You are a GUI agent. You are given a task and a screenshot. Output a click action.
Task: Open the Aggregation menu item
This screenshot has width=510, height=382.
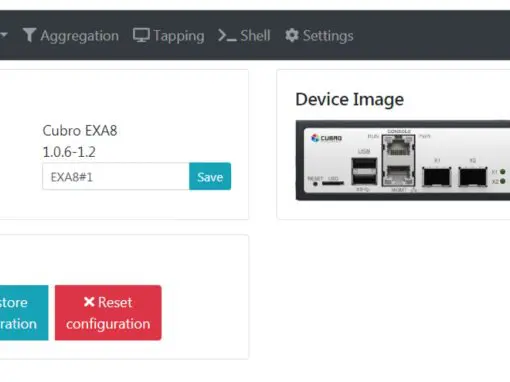click(x=71, y=35)
